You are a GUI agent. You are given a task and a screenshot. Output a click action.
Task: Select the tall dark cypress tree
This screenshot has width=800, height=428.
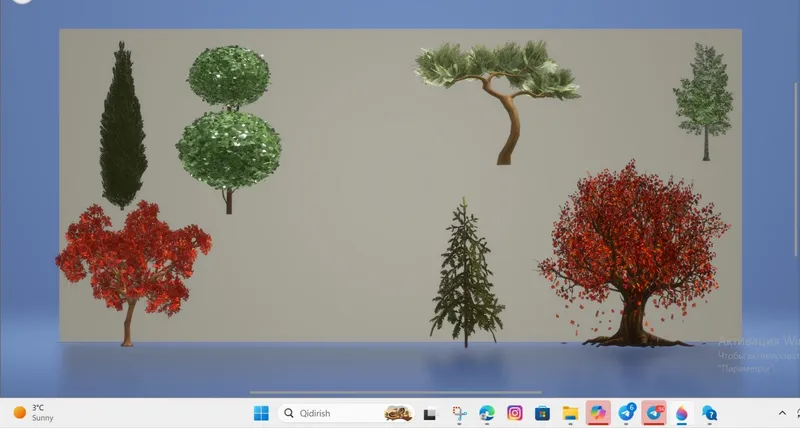click(x=122, y=125)
